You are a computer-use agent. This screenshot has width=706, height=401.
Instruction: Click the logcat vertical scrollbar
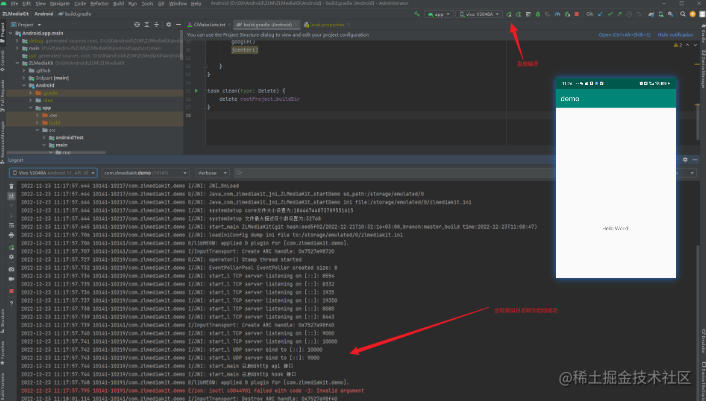click(698, 322)
